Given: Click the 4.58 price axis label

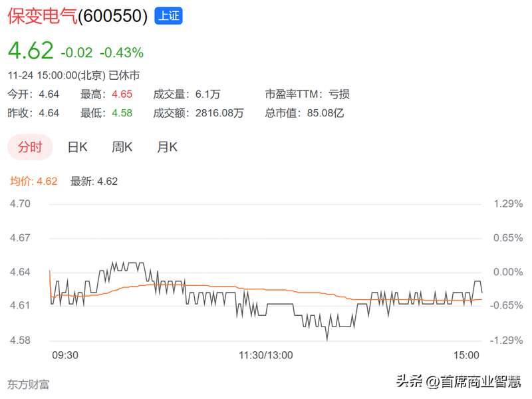Looking at the screenshot, I should (20, 340).
